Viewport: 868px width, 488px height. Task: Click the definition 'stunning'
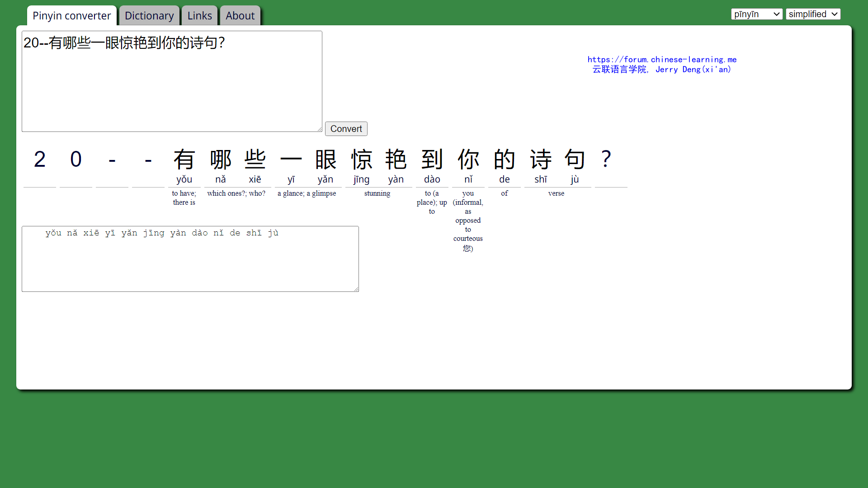pyautogui.click(x=377, y=193)
